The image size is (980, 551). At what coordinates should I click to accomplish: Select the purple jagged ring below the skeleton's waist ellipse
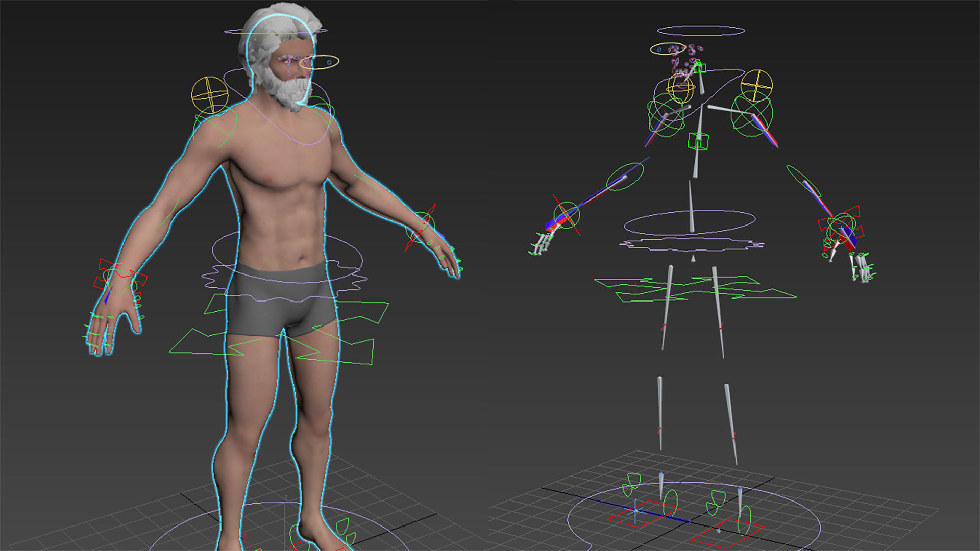coord(692,244)
